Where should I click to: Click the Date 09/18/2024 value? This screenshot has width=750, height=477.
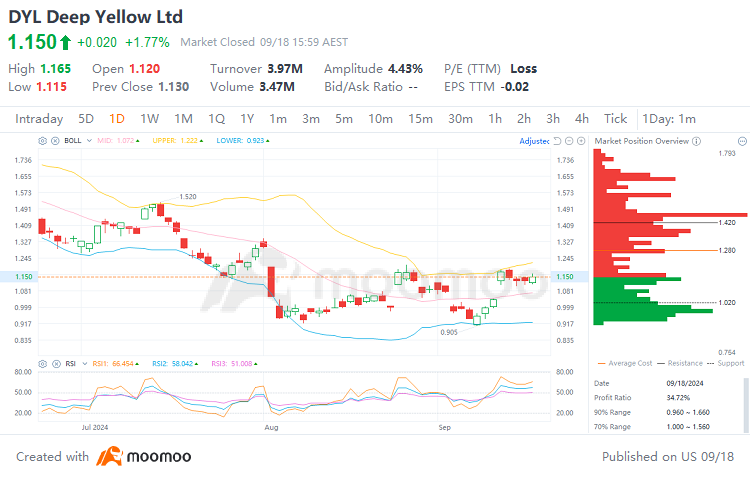click(685, 383)
